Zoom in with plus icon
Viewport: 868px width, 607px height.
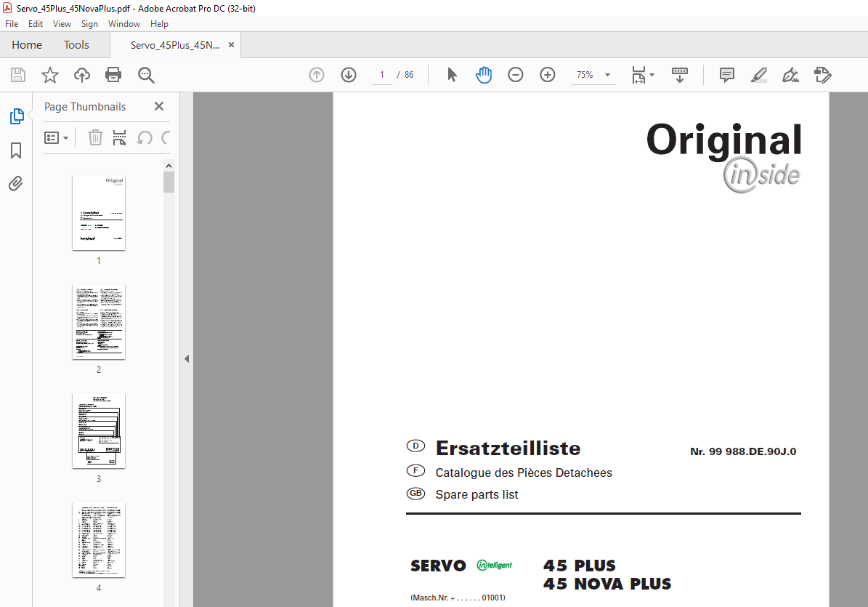[x=548, y=75]
